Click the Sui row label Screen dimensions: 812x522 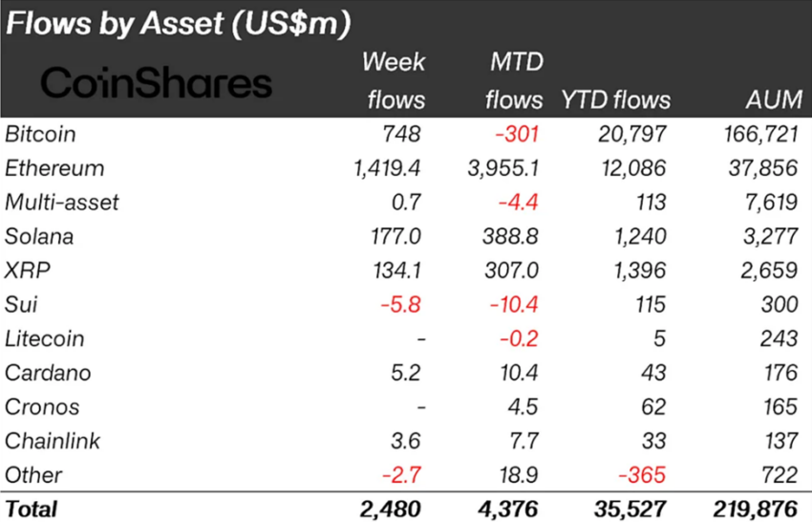[21, 304]
